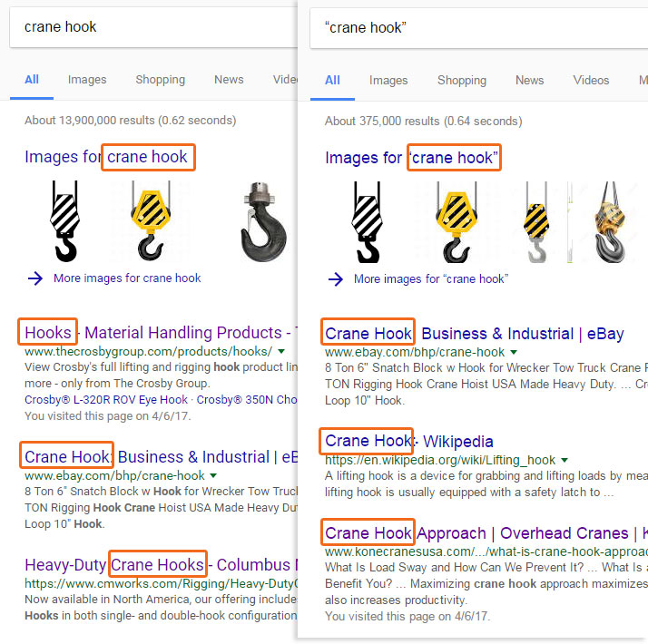Click right 'You visited this page on 4/6/17' text
Image resolution: width=648 pixels, height=644 pixels.
[x=407, y=616]
